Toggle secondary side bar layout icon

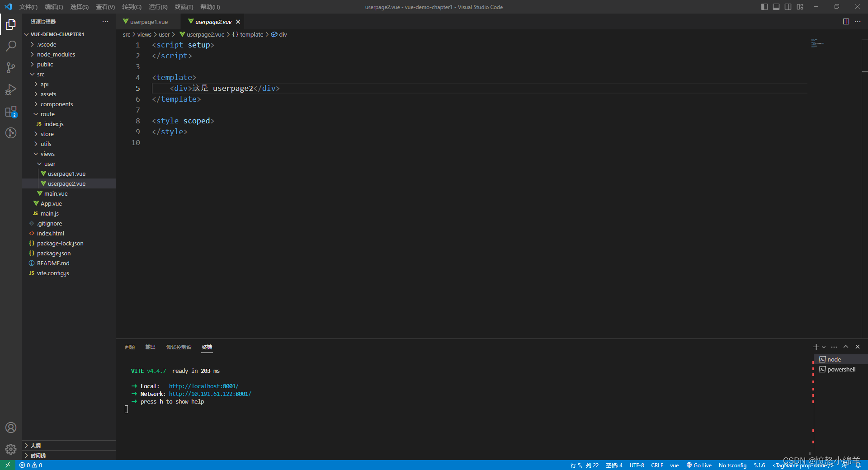click(788, 7)
